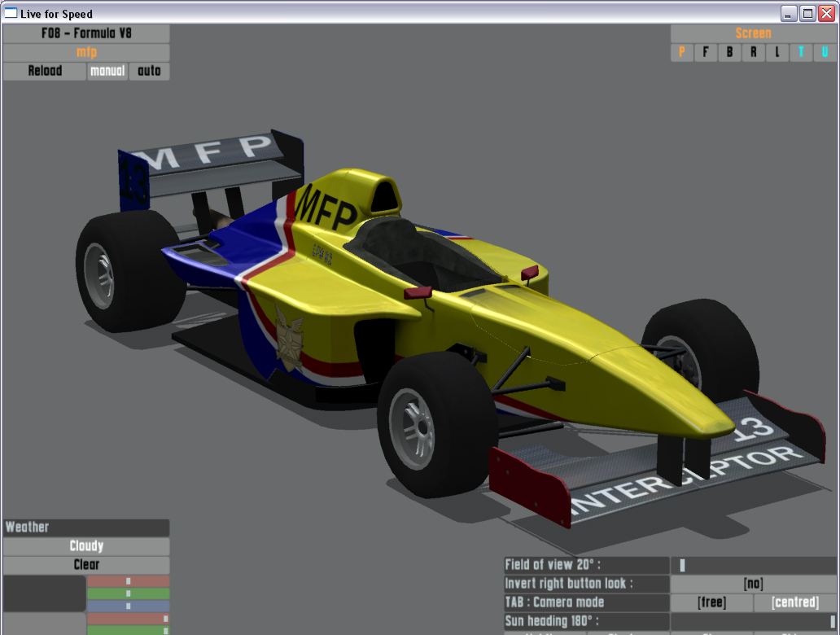The image size is (840, 635).
Task: Maximize the Live for Speed window
Action: coord(807,13)
